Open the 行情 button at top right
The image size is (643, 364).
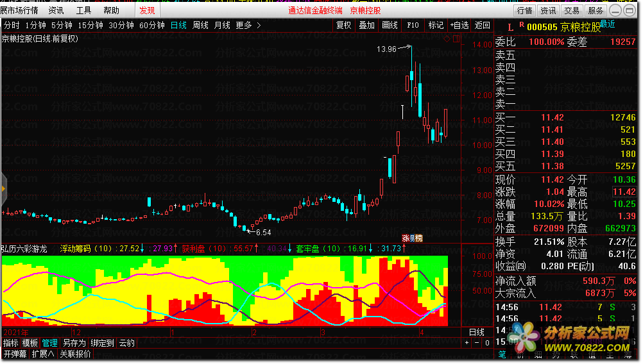pos(524,11)
